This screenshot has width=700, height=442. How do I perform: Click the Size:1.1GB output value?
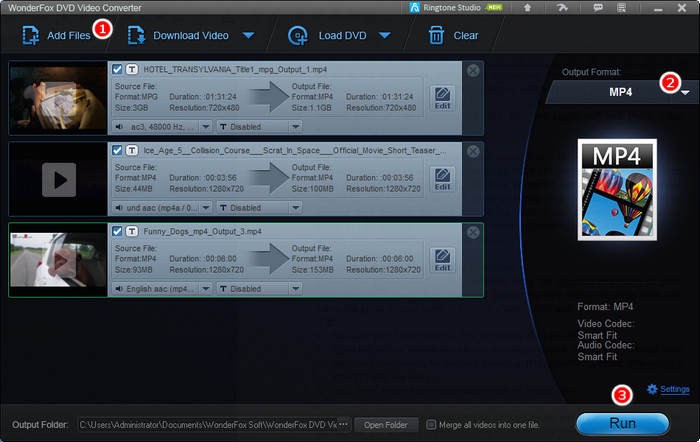[312, 108]
